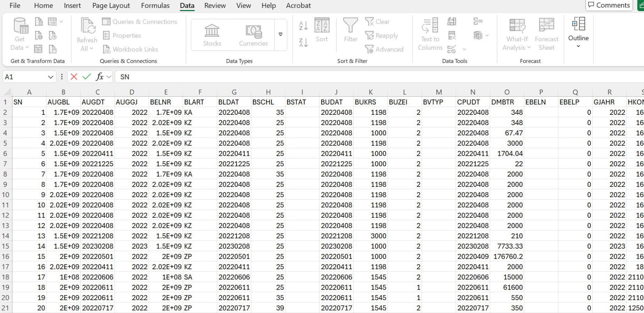Launch Text to Columns wizard
The width and height of the screenshot is (644, 313).
point(430,34)
